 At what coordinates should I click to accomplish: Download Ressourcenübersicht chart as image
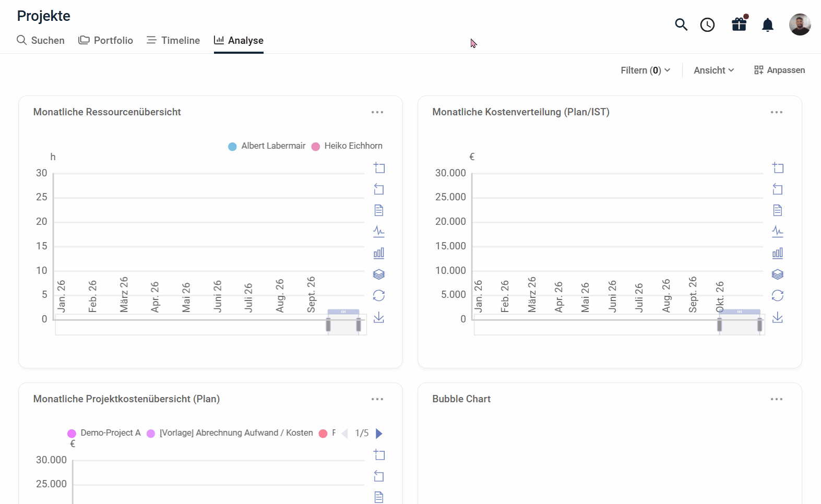379,317
